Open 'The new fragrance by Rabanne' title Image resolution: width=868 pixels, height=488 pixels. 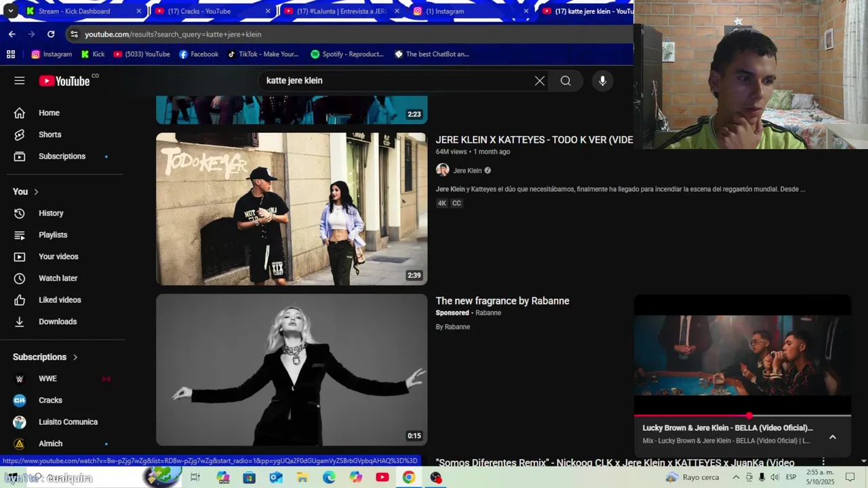point(502,301)
